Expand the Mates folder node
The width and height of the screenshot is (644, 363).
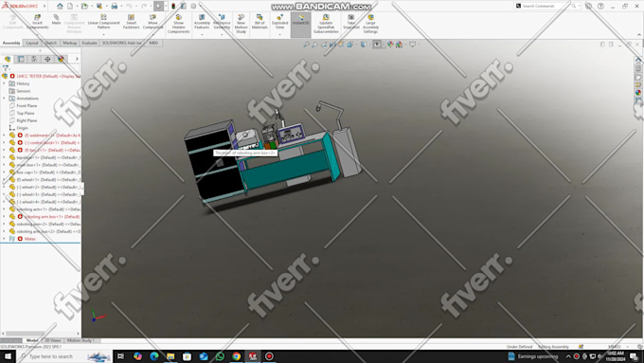point(4,239)
